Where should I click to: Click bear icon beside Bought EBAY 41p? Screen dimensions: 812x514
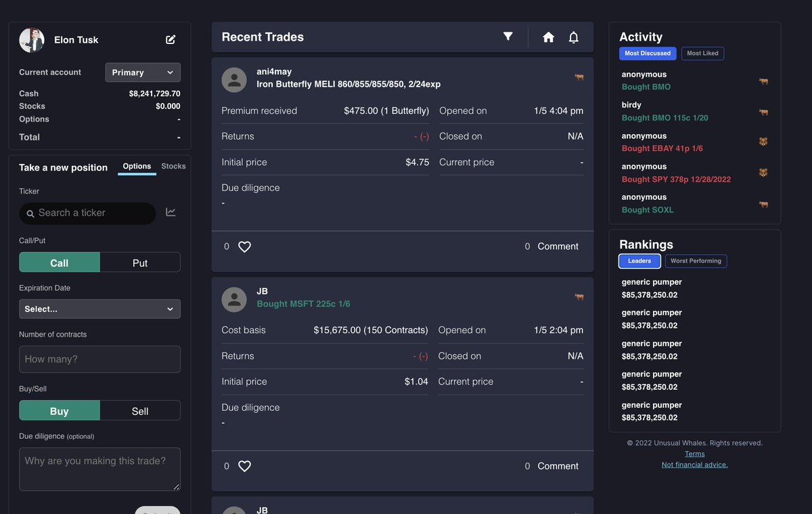[763, 142]
